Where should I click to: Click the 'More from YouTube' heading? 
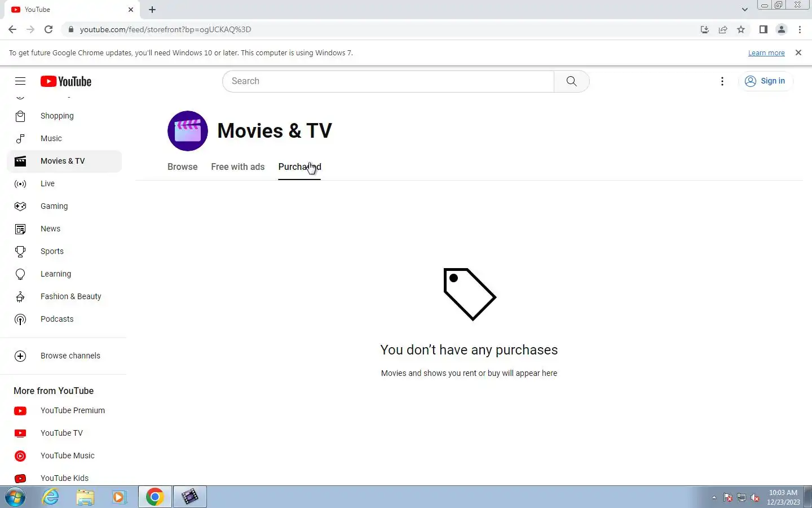click(54, 391)
